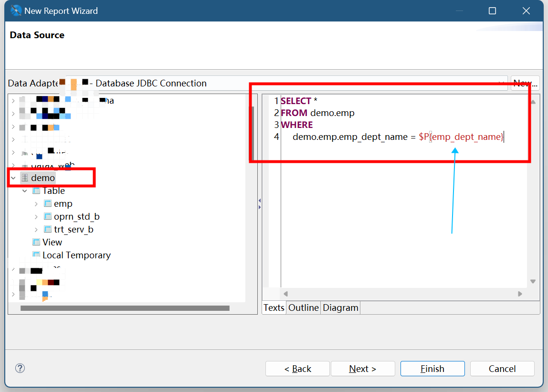Click the oprn_std_b table icon
This screenshot has width=548, height=392.
pos(47,217)
